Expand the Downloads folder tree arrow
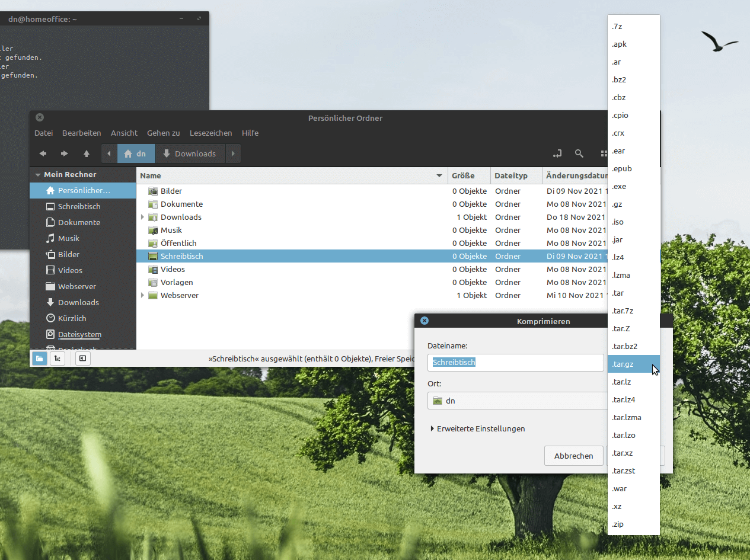This screenshot has width=750, height=560. pos(143,217)
